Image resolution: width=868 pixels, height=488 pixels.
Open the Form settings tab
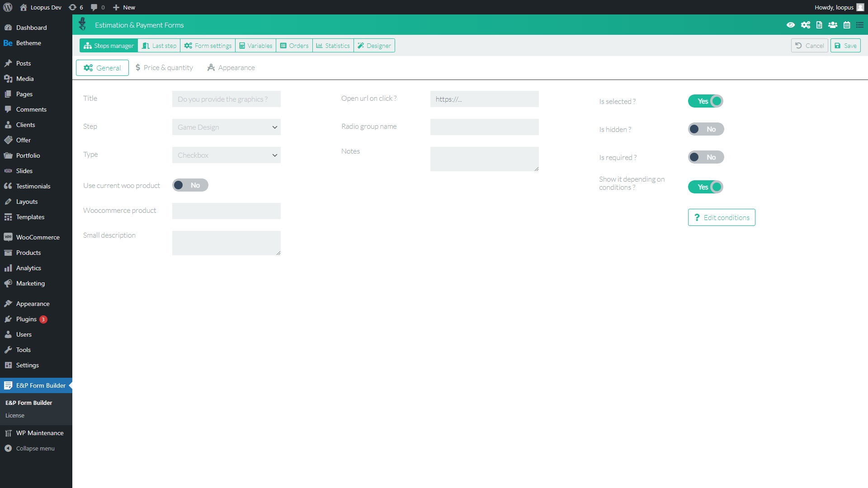pyautogui.click(x=208, y=46)
